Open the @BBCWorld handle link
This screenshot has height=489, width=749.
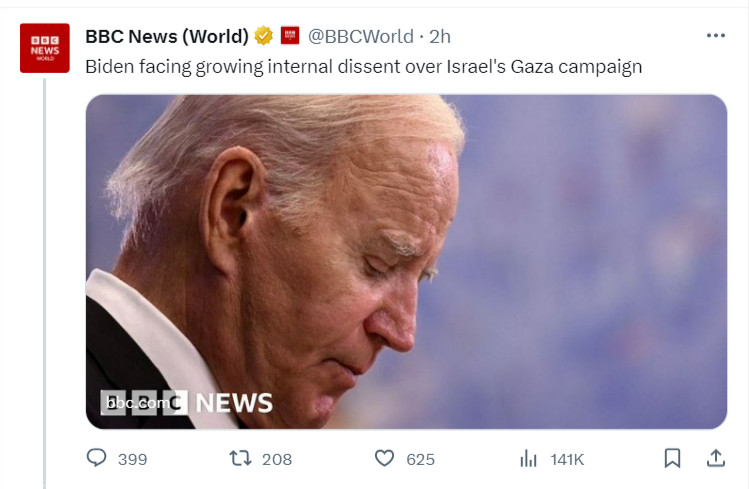coord(361,36)
